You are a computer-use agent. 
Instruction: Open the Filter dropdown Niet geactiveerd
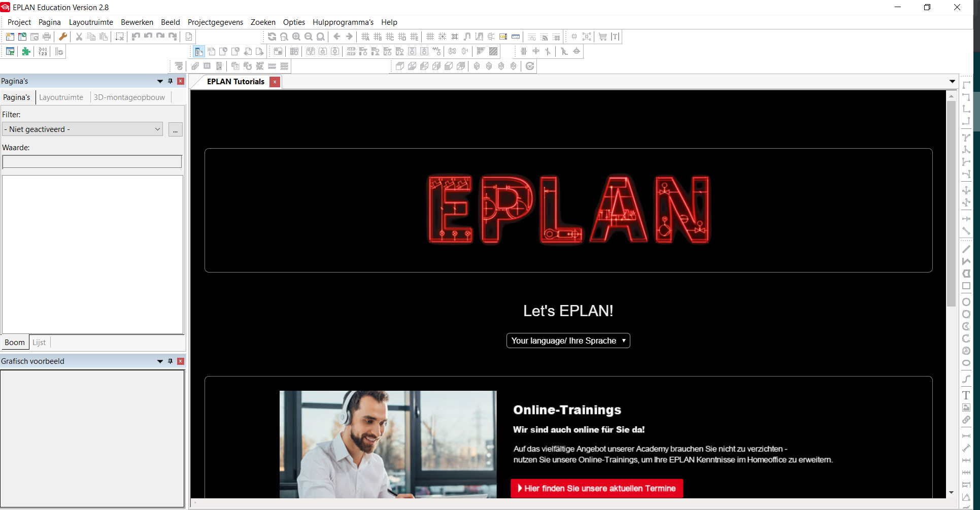tap(82, 129)
